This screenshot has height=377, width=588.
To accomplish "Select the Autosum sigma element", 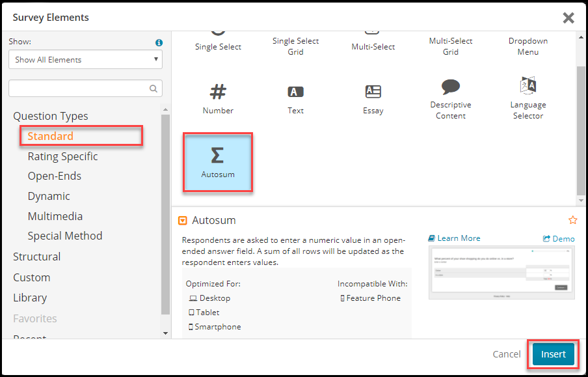I will 218,162.
